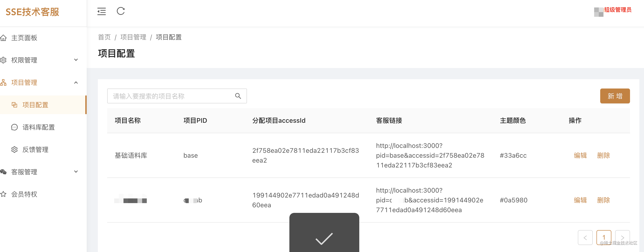644x252 pixels.
Task: Select page 1 in pagination
Action: [x=603, y=237]
